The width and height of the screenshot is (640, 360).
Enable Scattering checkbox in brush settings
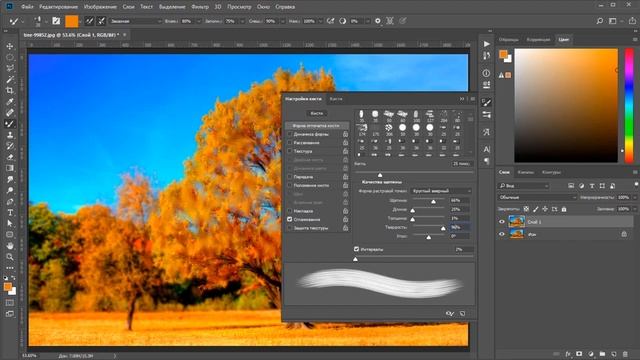point(290,142)
